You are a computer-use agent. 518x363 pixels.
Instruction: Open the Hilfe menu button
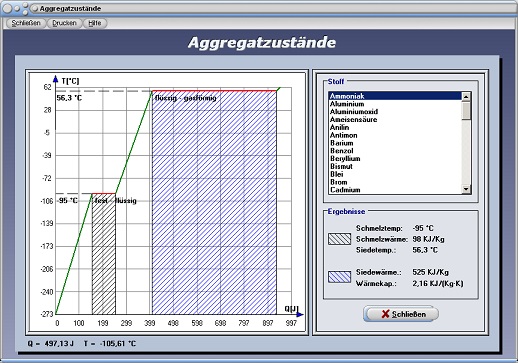coord(95,23)
